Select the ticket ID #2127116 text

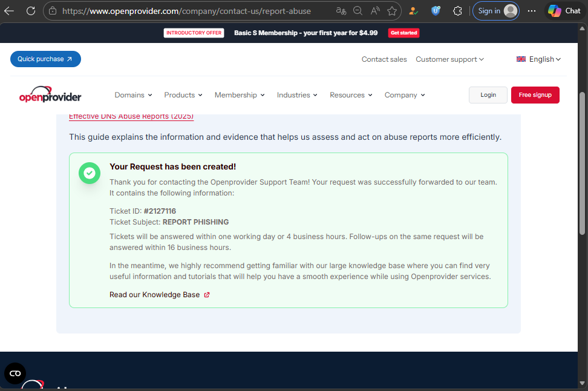160,211
